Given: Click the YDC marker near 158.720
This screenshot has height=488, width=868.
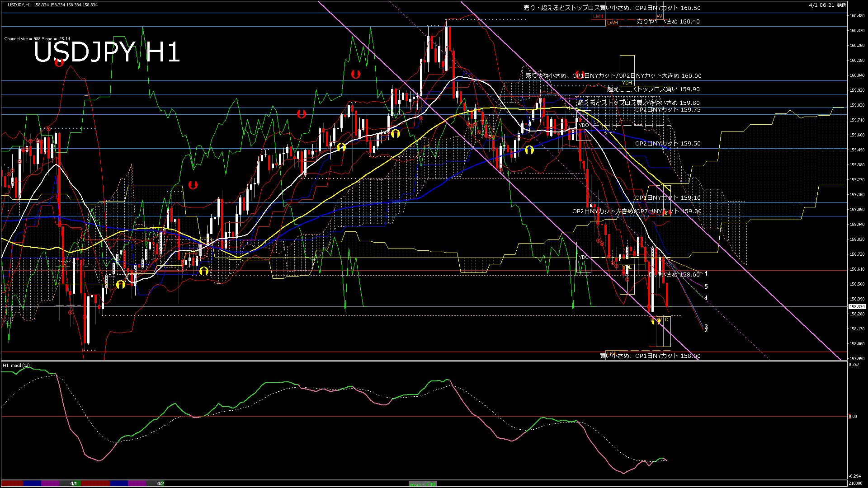Looking at the screenshot, I should point(583,257).
